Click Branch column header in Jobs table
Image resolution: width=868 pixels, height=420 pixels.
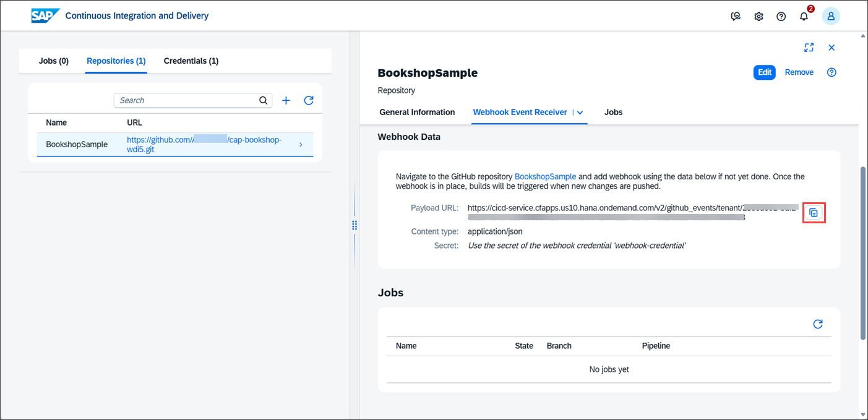pyautogui.click(x=559, y=346)
